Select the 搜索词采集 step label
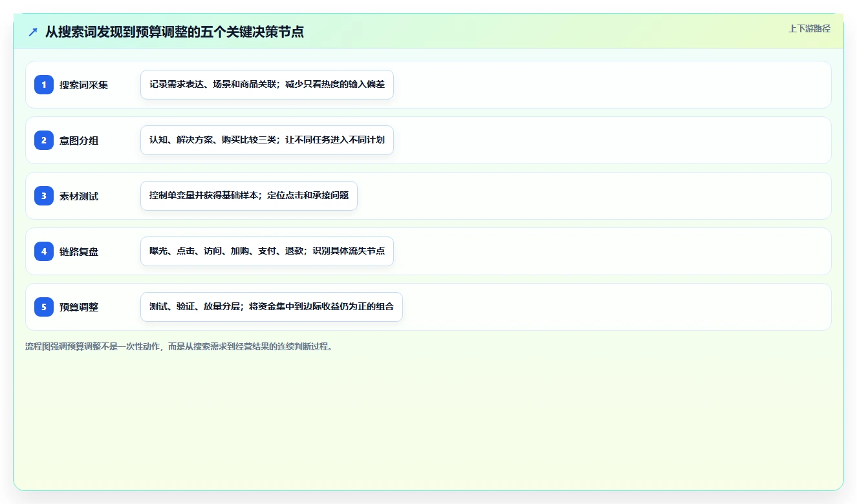The height and width of the screenshot is (504, 857). click(x=84, y=85)
